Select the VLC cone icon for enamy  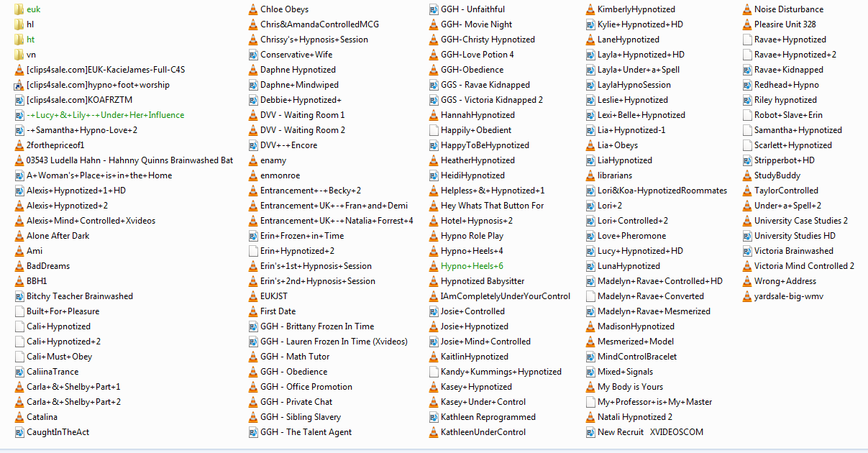(253, 160)
